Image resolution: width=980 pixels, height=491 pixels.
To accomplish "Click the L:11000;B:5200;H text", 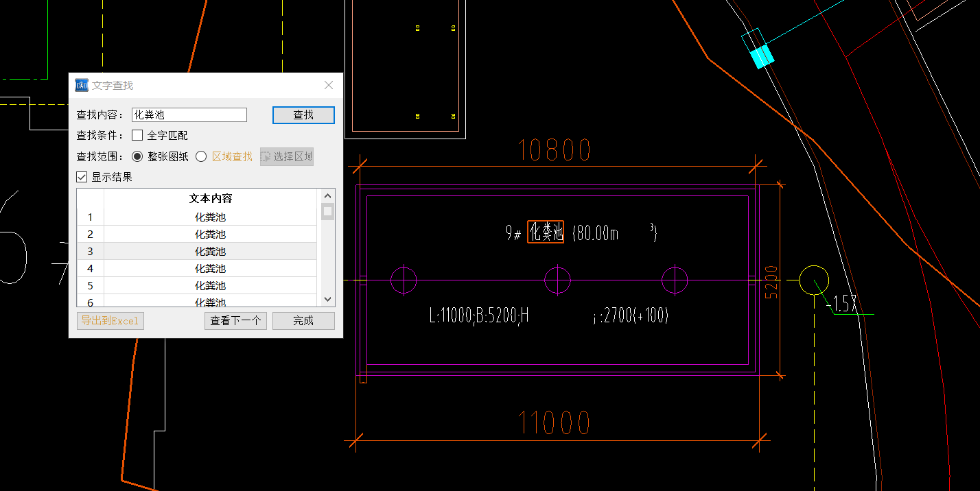I will coord(479,316).
